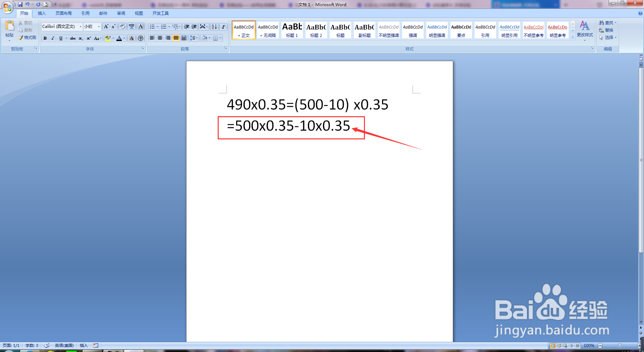Click the numbered list icon
The width and height of the screenshot is (644, 352).
point(164,27)
